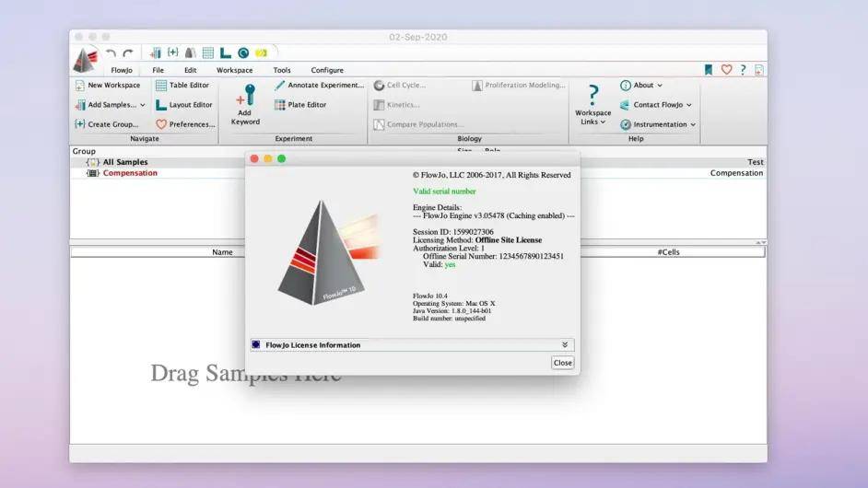Click the yellow minimize dot of the about dialog

268,158
